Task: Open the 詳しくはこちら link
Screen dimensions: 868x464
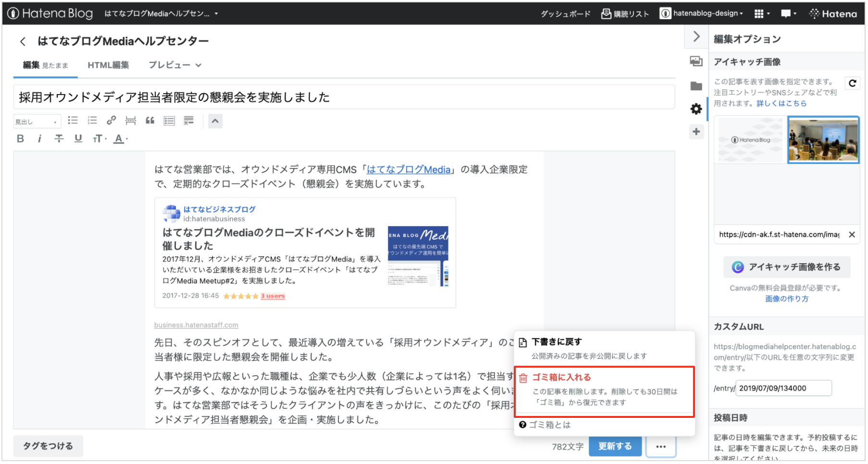Action: 781,103
